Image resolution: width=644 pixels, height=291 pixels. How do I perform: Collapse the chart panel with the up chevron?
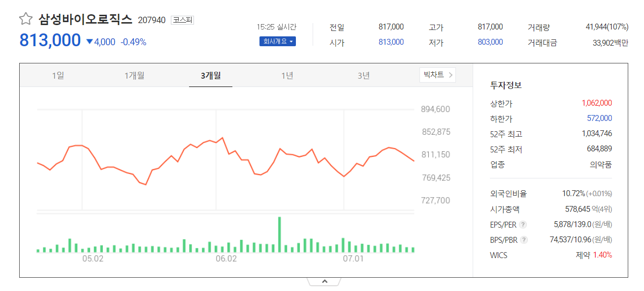(324, 282)
